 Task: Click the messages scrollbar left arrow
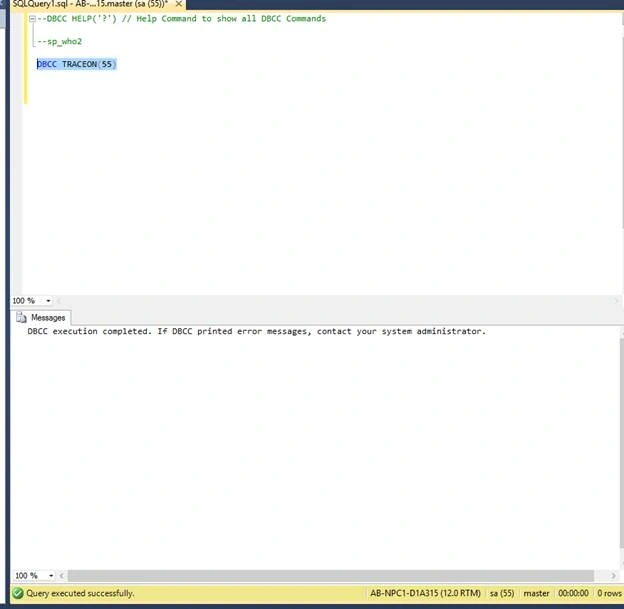tap(62, 576)
